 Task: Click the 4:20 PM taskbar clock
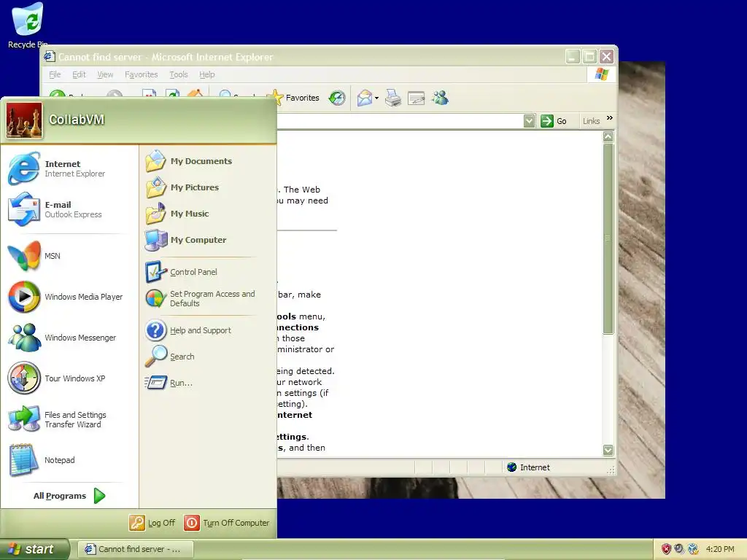tap(720, 549)
